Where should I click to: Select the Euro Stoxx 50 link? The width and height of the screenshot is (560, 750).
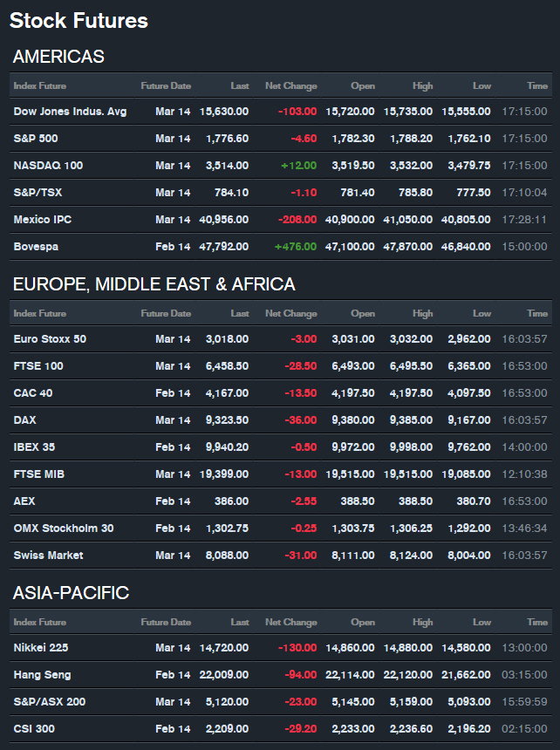50,339
